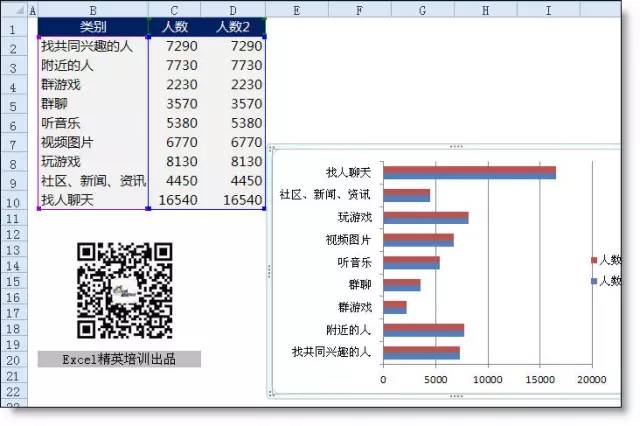Select cell 听音乐 in the table
The height and width of the screenshot is (426, 640).
(x=93, y=123)
